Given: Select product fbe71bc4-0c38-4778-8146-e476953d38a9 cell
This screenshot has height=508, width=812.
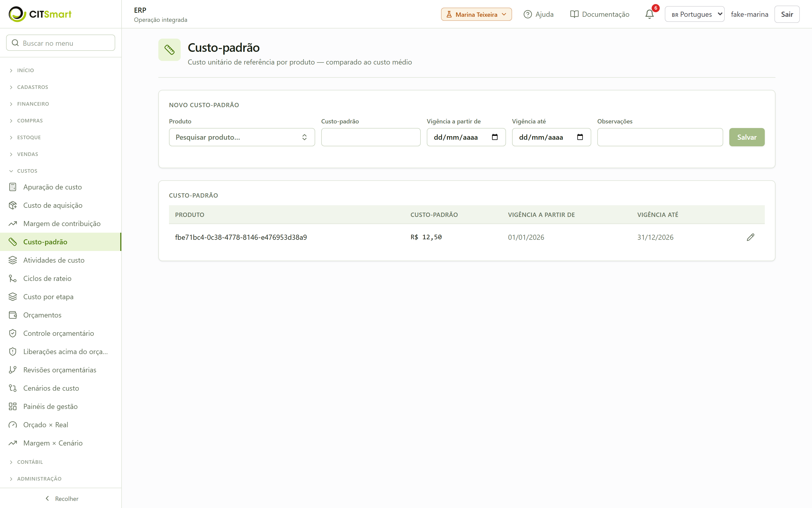Looking at the screenshot, I should (241, 237).
